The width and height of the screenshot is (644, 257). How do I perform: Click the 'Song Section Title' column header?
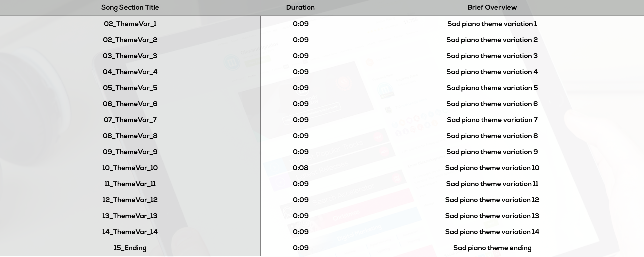pyautogui.click(x=130, y=7)
